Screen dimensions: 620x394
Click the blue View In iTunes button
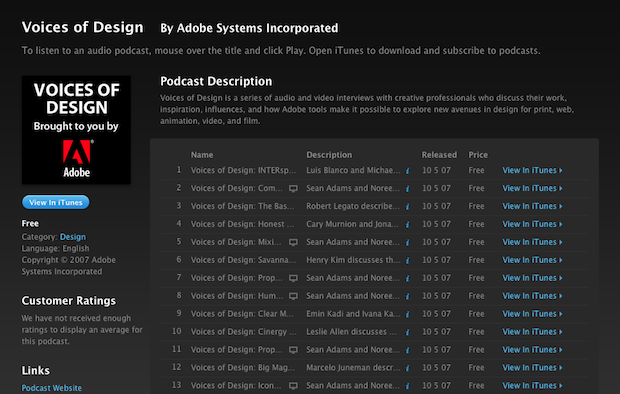pyautogui.click(x=56, y=202)
